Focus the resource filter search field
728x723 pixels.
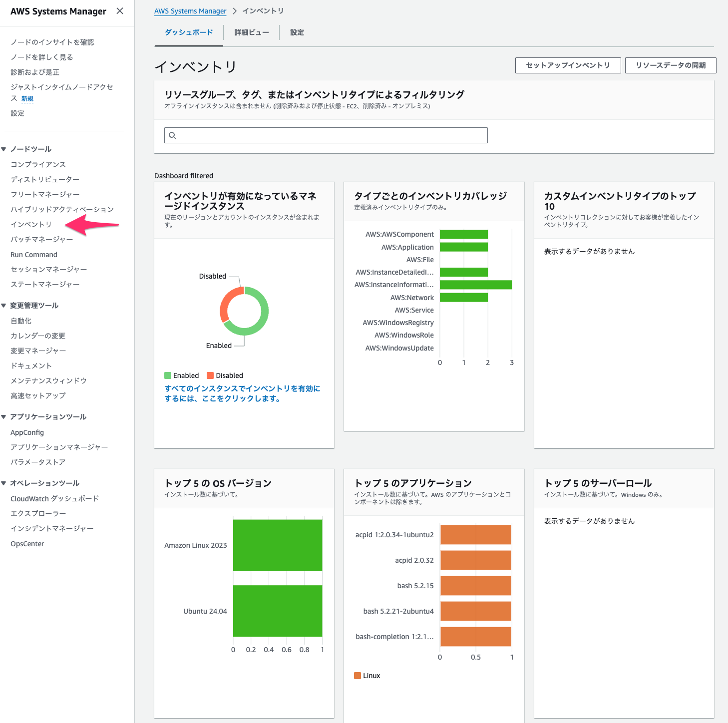pyautogui.click(x=326, y=135)
